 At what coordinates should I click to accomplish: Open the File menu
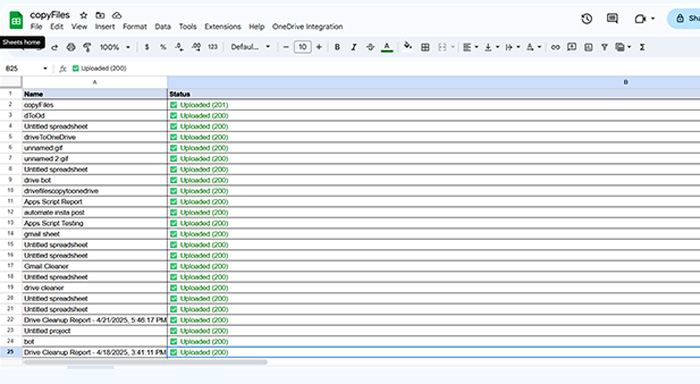(36, 27)
